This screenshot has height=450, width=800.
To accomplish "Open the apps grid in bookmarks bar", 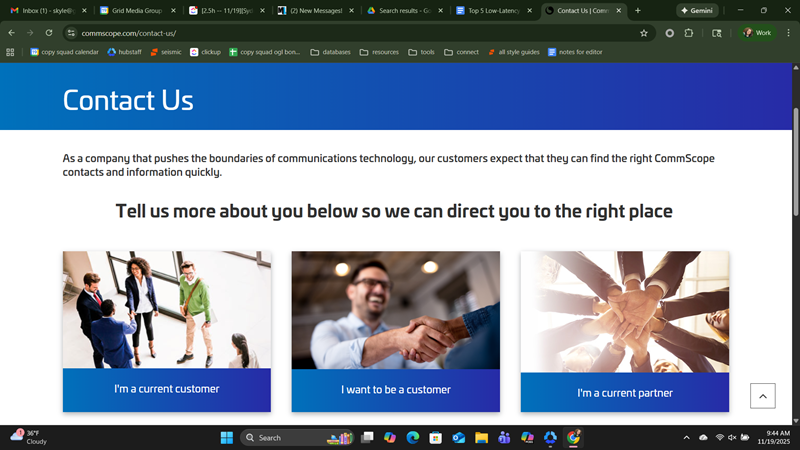I will (x=11, y=52).
